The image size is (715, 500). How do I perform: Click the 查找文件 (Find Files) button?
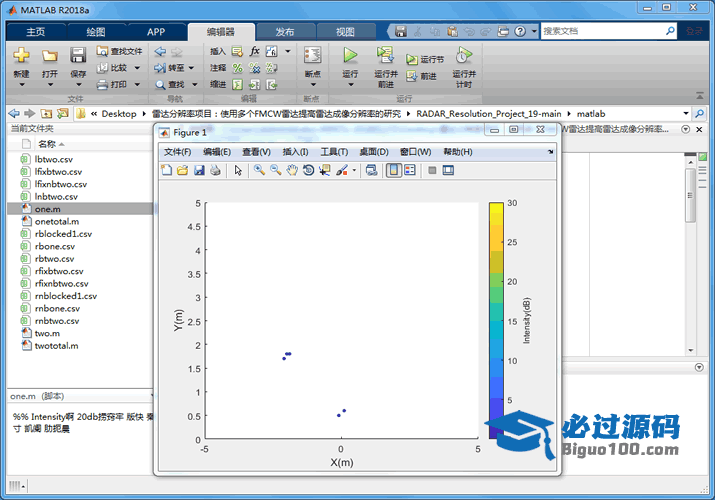[120, 52]
